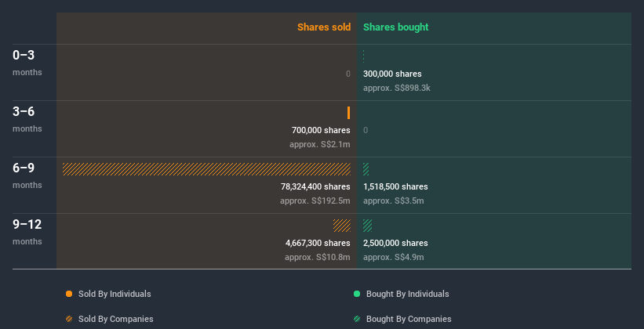Click the approx. S$2.1m value
This screenshot has height=329, width=644.
coord(320,144)
